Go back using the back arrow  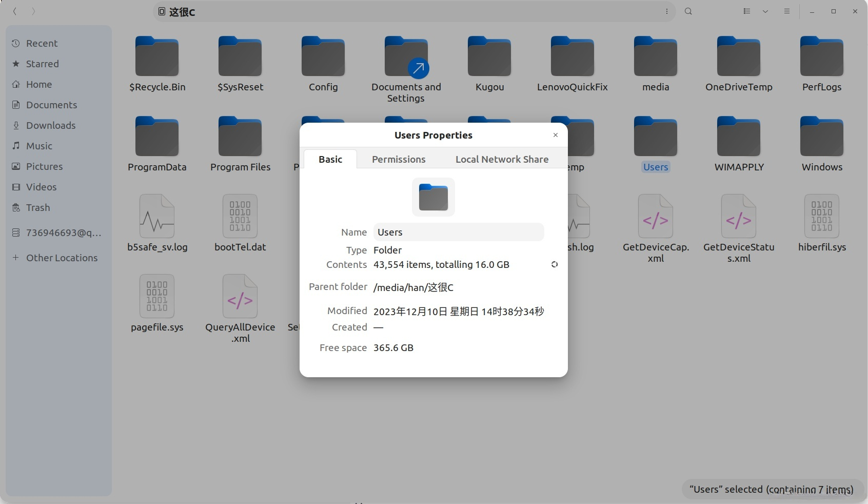click(15, 11)
